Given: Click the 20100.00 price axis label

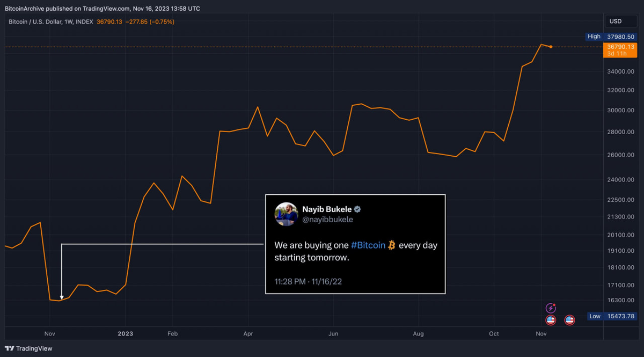Looking at the screenshot, I should tap(620, 235).
